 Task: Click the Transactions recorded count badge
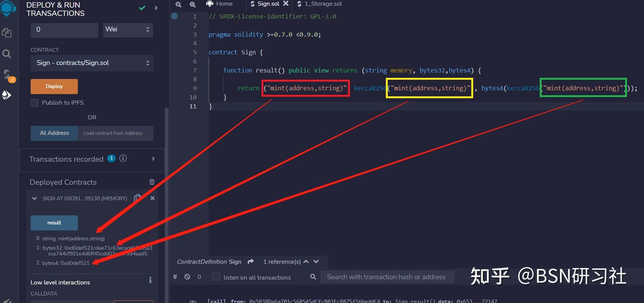coord(111,158)
